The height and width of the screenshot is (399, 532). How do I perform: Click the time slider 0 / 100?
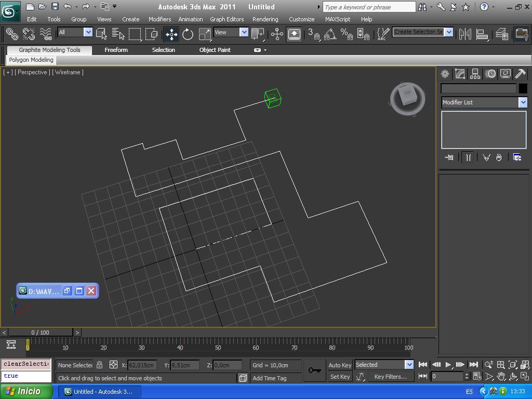pyautogui.click(x=41, y=332)
